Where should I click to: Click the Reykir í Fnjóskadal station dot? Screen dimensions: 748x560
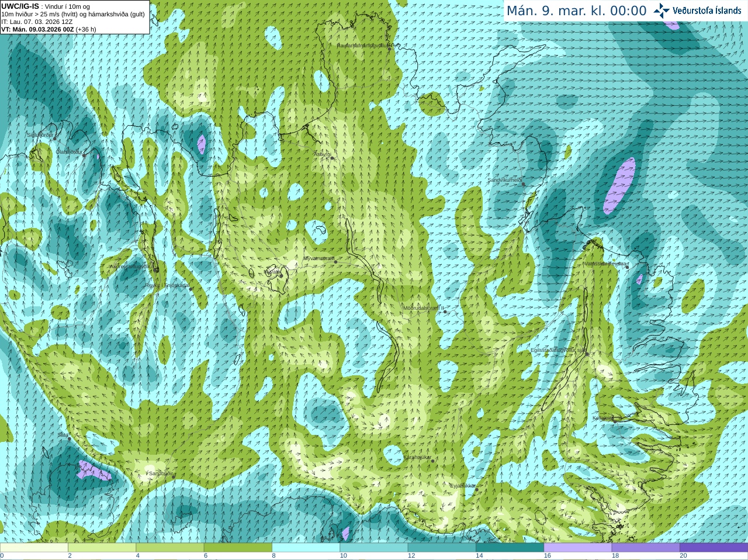click(x=191, y=289)
